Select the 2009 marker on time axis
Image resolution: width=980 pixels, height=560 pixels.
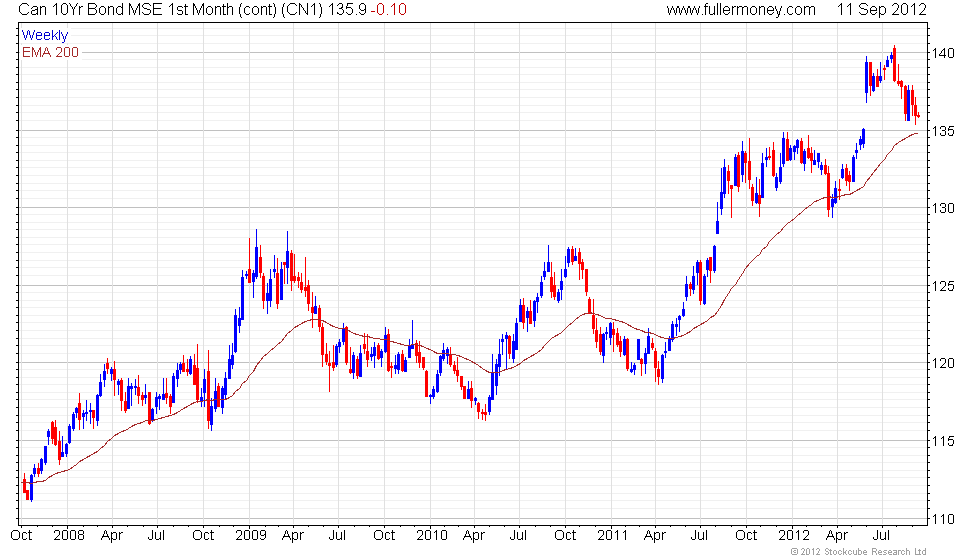[x=249, y=535]
